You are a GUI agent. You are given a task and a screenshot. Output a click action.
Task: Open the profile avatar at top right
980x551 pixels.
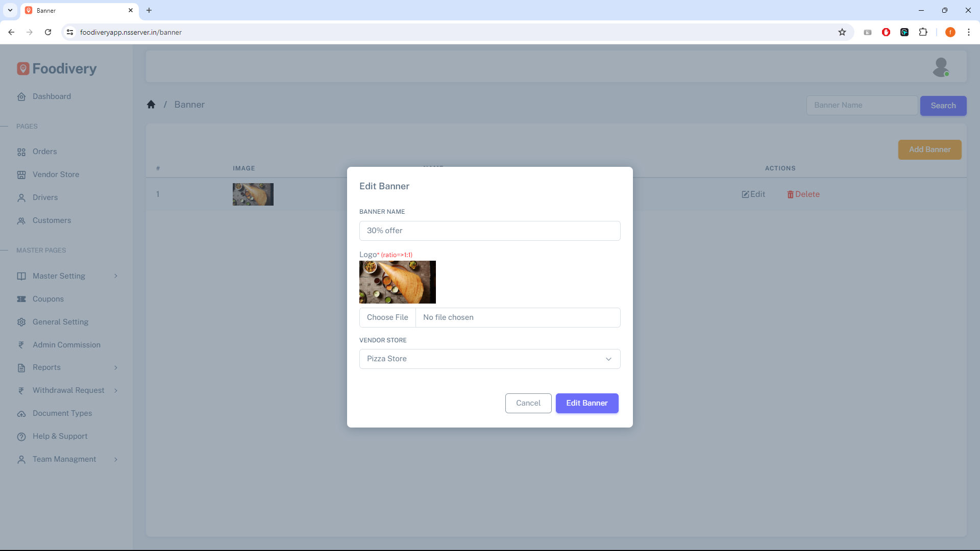tap(942, 66)
